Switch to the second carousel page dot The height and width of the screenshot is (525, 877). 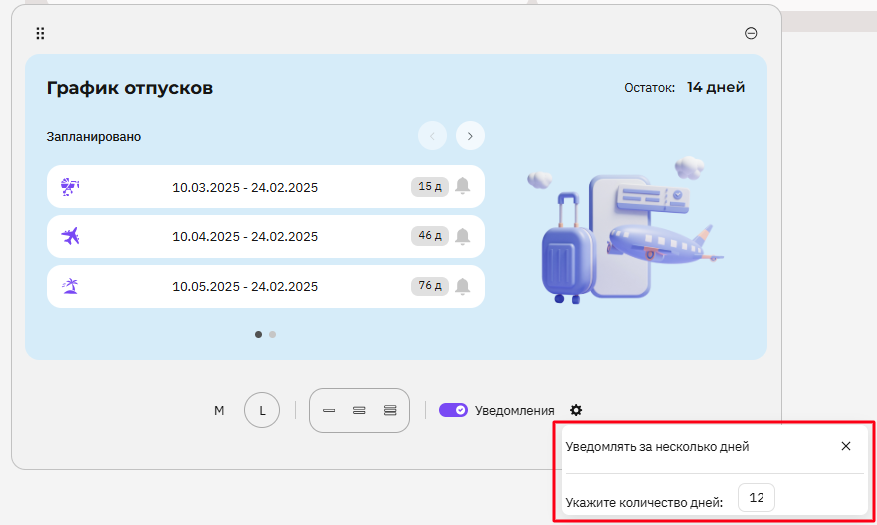click(x=272, y=334)
